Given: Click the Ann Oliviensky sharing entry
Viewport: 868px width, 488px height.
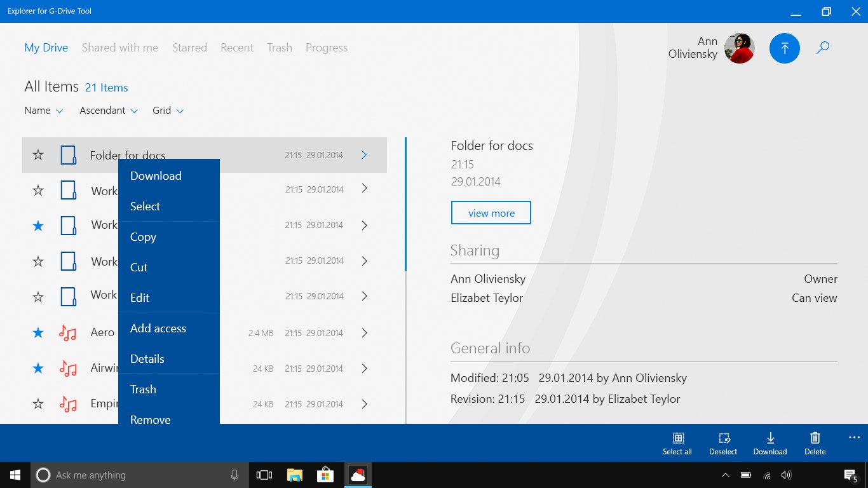Looking at the screenshot, I should point(488,279).
